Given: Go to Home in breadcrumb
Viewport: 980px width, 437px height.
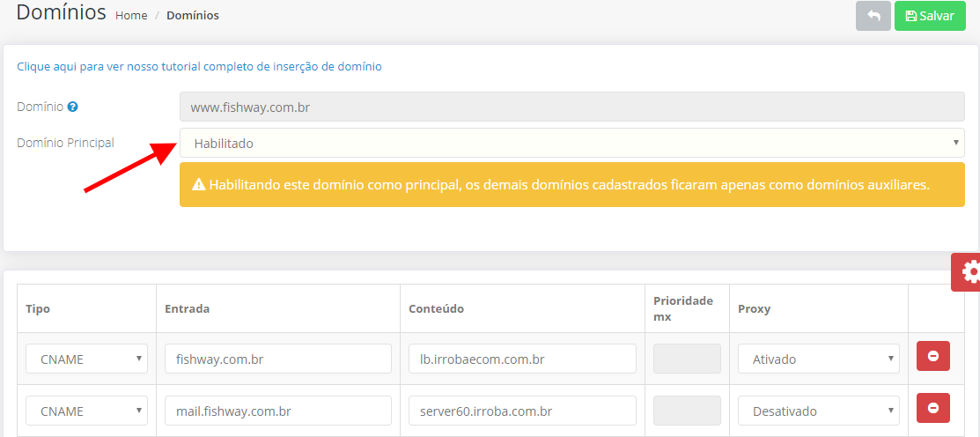Looking at the screenshot, I should coord(131,16).
